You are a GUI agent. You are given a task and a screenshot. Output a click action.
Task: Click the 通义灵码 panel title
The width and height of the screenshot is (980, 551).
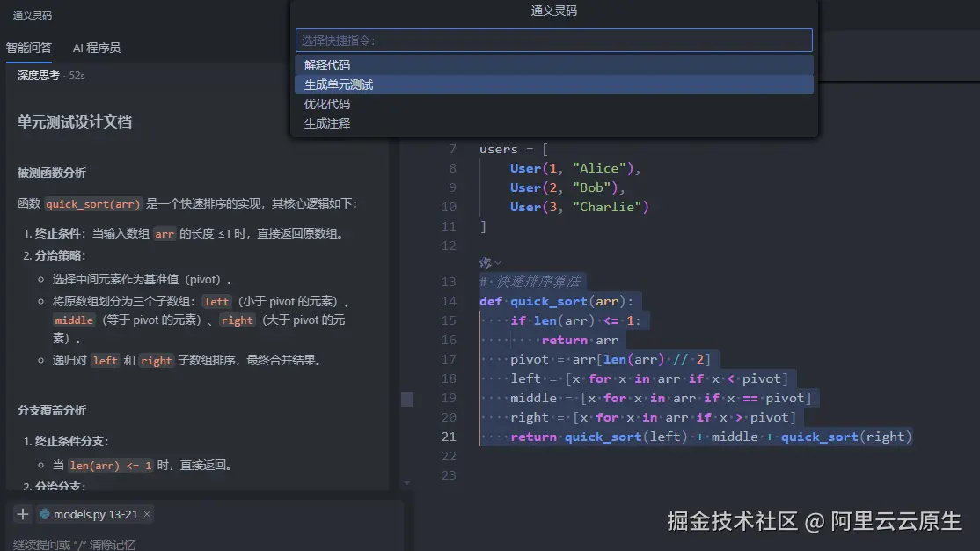click(x=33, y=16)
